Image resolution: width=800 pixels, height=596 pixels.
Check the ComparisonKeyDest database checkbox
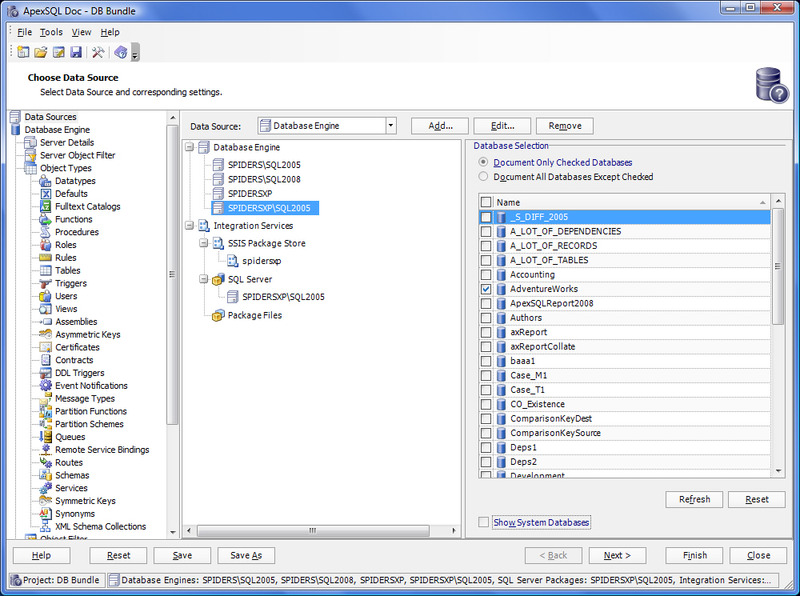[486, 418]
